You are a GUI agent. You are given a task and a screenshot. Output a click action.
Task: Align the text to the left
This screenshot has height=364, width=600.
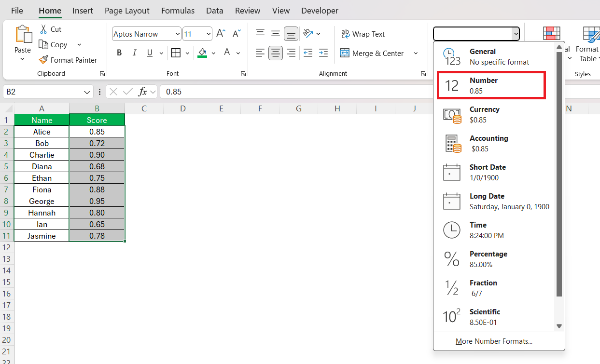click(260, 53)
